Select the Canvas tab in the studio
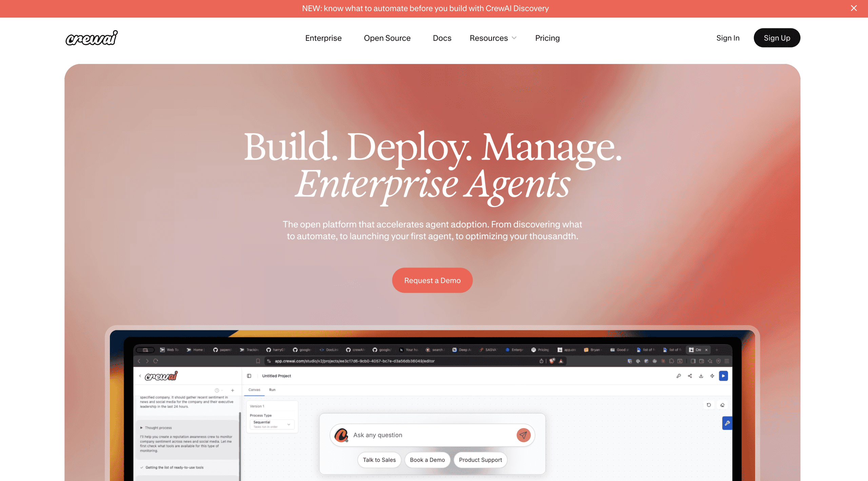Viewport: 868px width, 481px height. (x=254, y=390)
